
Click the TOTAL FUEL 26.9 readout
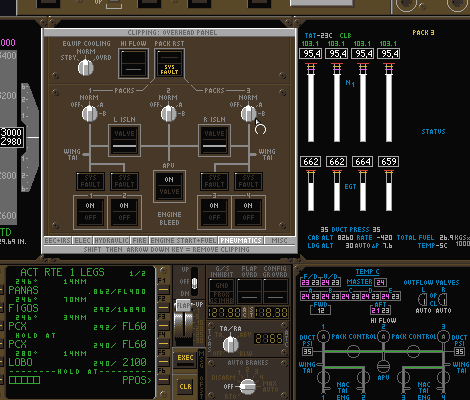[446, 238]
